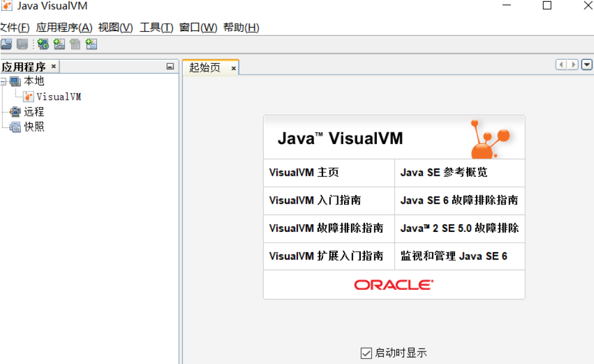Image resolution: width=594 pixels, height=364 pixels.
Task: Open the 应用程序(A) menu
Action: pyautogui.click(x=64, y=27)
